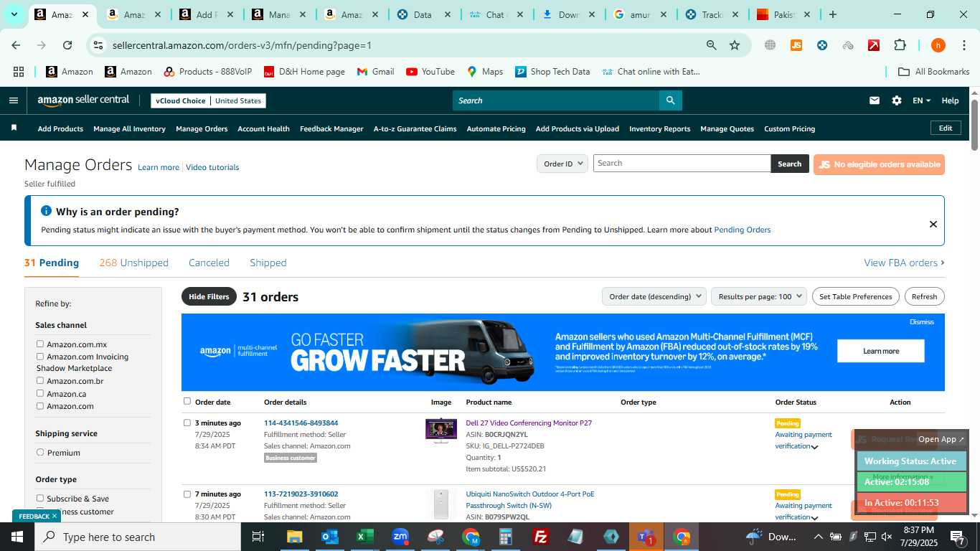Switch to the 268 Unshipped tab

tap(134, 263)
